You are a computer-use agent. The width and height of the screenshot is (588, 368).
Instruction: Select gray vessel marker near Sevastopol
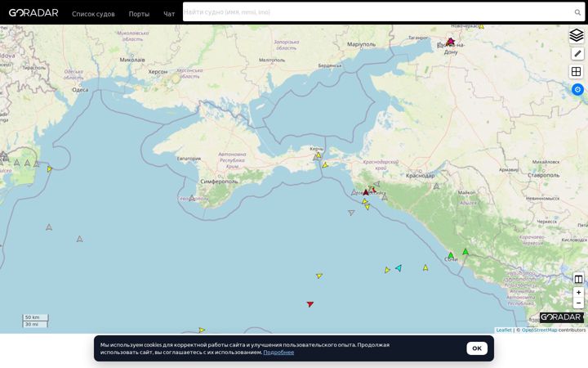192,198
